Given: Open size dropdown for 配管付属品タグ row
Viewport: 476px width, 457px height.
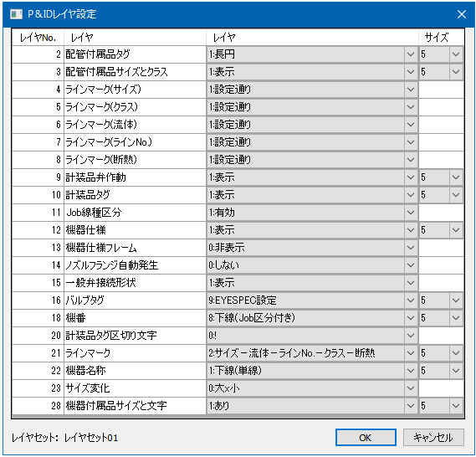Looking at the screenshot, I should tap(456, 54).
